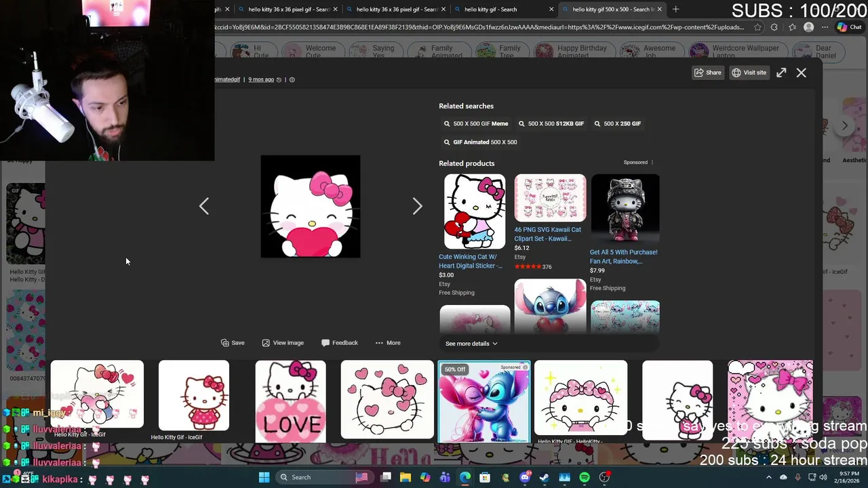Search GIF Animated 500 X 500
The width and height of the screenshot is (868, 488).
click(x=480, y=142)
